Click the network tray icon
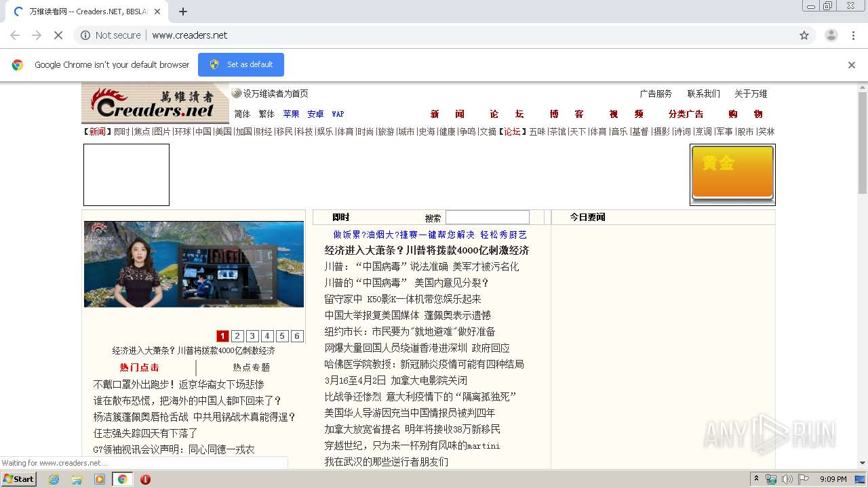The image size is (868, 488). (771, 479)
